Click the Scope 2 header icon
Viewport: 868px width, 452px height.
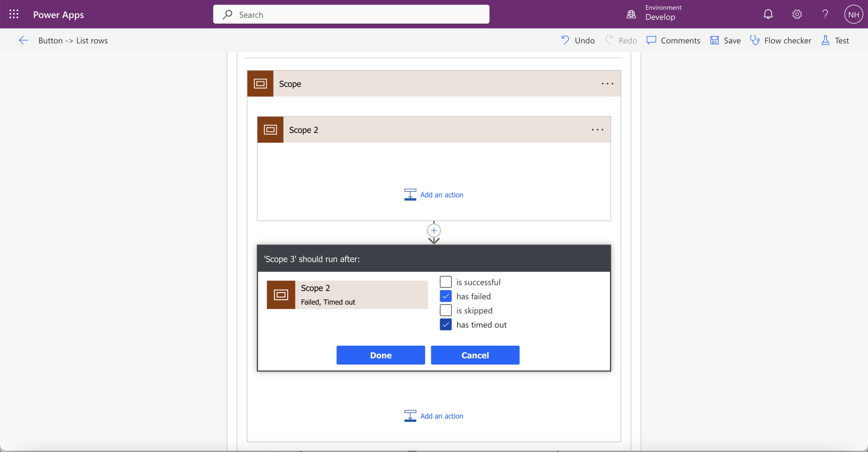click(x=270, y=130)
